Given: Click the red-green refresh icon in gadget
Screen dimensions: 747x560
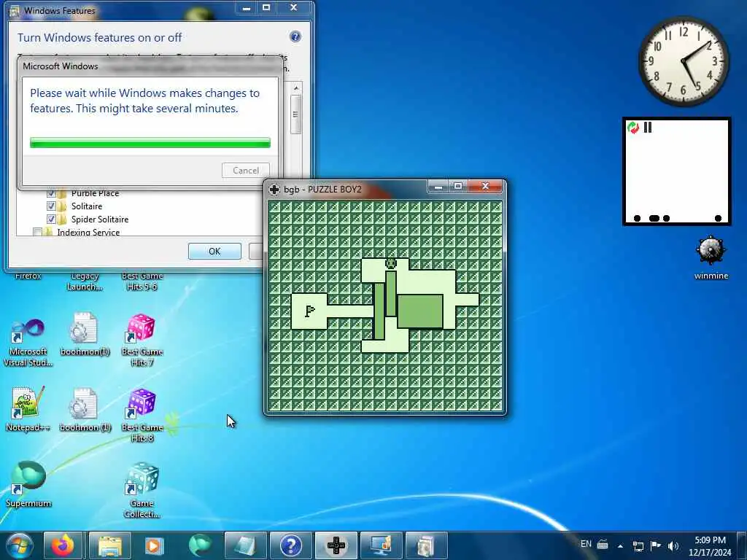Looking at the screenshot, I should point(633,127).
